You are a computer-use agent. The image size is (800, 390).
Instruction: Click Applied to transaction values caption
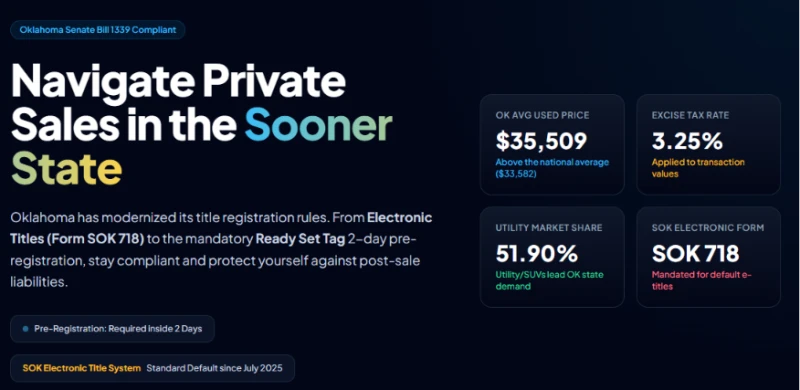[x=698, y=168]
